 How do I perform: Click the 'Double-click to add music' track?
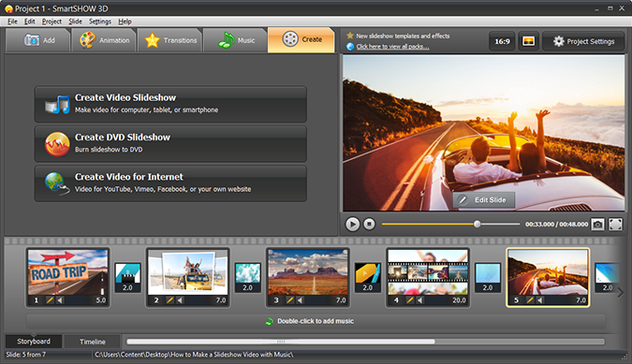316,321
